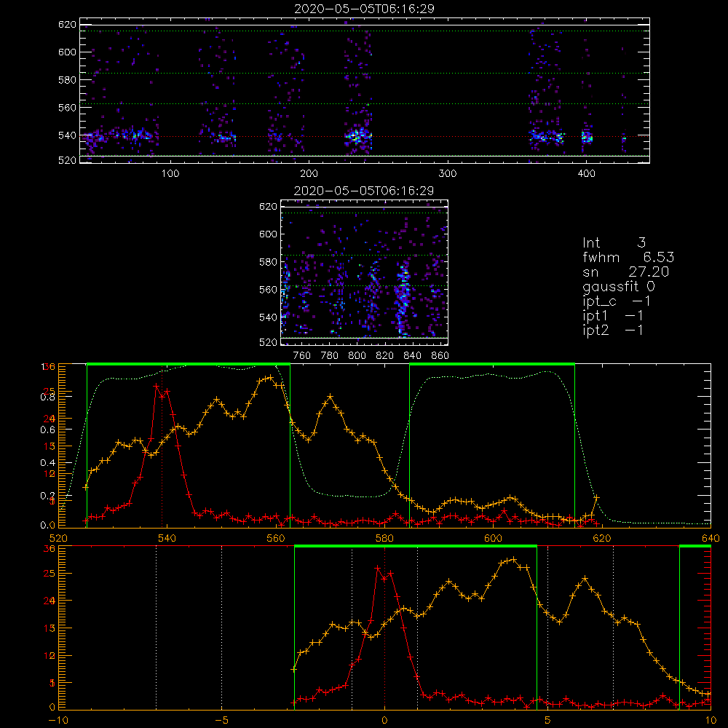Viewport: 728px width, 728px height.
Task: Click y-axis label 600 on top spectrogram
Action: pos(67,52)
